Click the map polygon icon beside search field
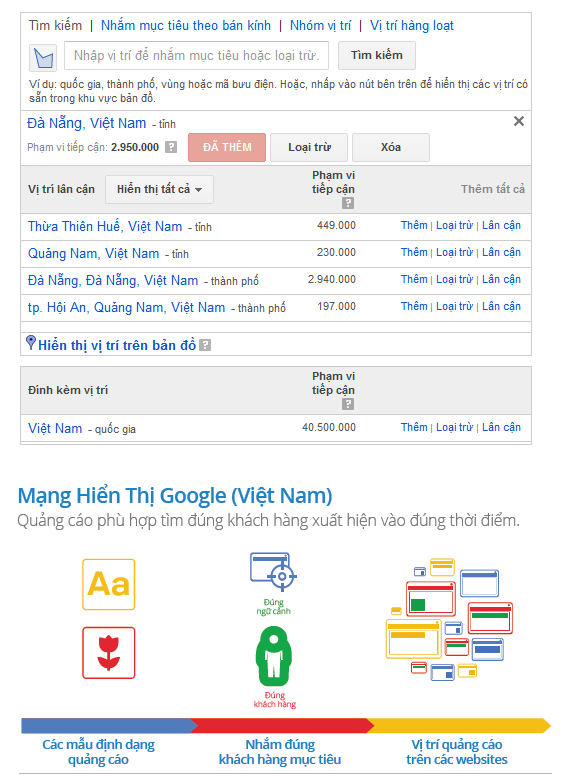The width and height of the screenshot is (566, 779). click(x=43, y=57)
